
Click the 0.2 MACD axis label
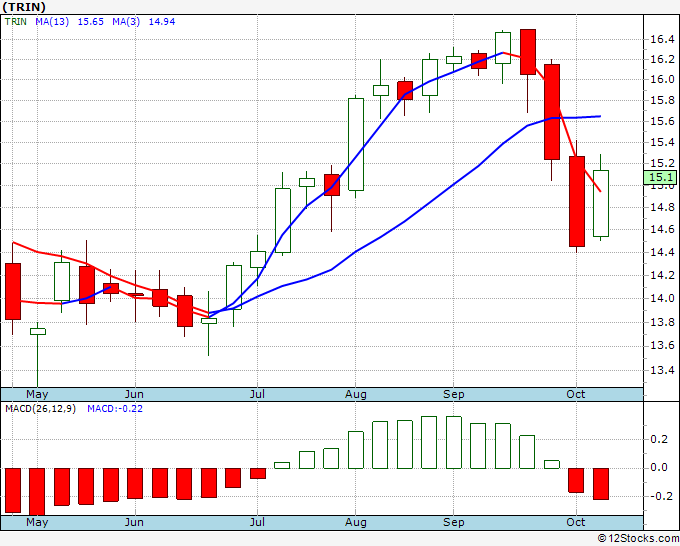pyautogui.click(x=659, y=440)
